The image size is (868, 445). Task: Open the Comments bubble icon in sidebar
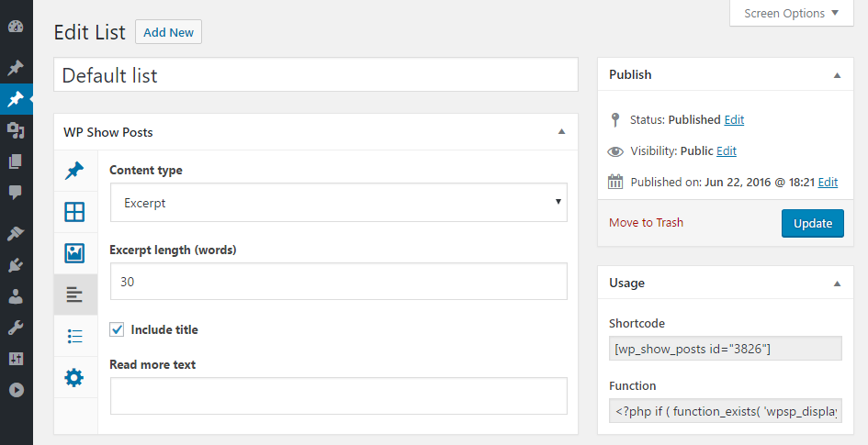click(x=15, y=193)
